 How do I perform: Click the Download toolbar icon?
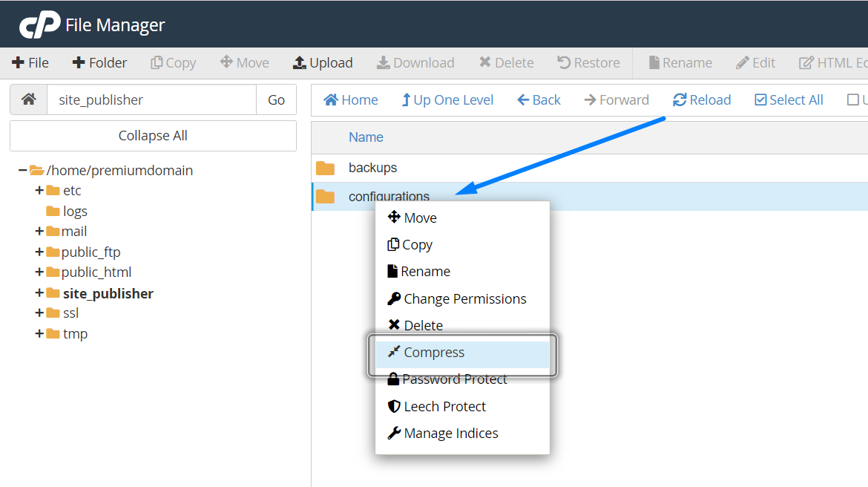415,62
